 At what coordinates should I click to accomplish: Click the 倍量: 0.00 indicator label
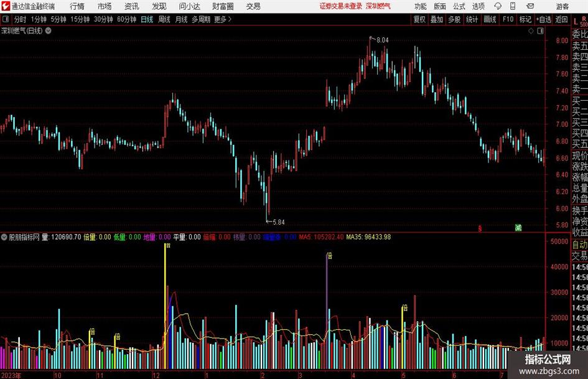coord(97,237)
